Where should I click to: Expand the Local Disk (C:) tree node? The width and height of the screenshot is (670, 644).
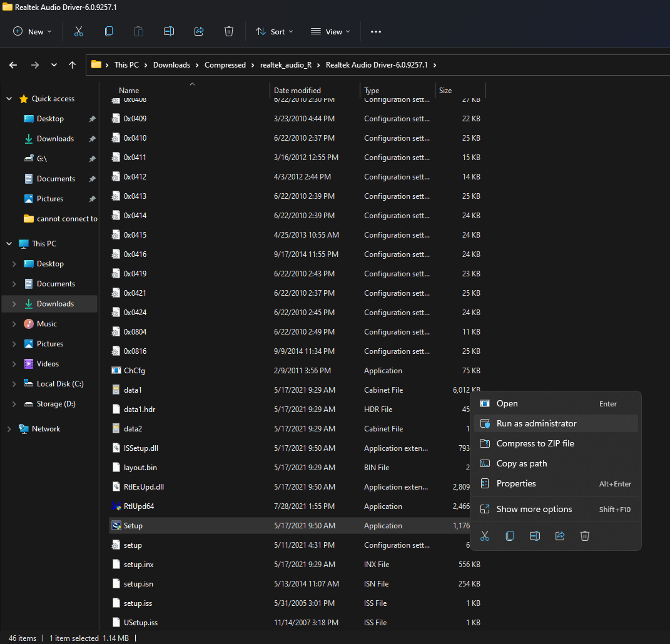tap(14, 384)
